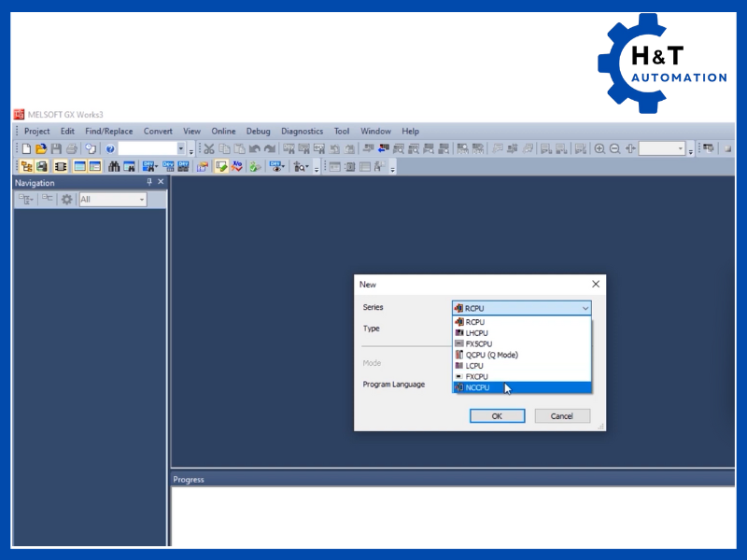
Task: Open the Convert menu
Action: pyautogui.click(x=158, y=132)
